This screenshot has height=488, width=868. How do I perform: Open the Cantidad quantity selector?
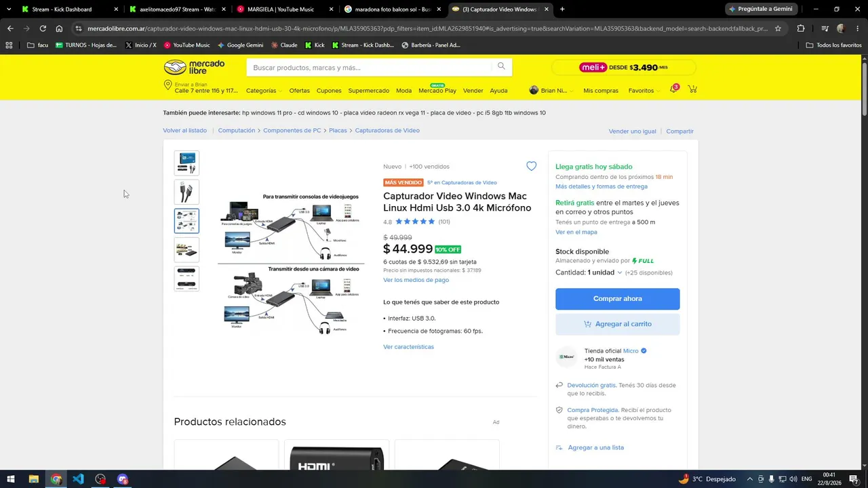pyautogui.click(x=588, y=272)
